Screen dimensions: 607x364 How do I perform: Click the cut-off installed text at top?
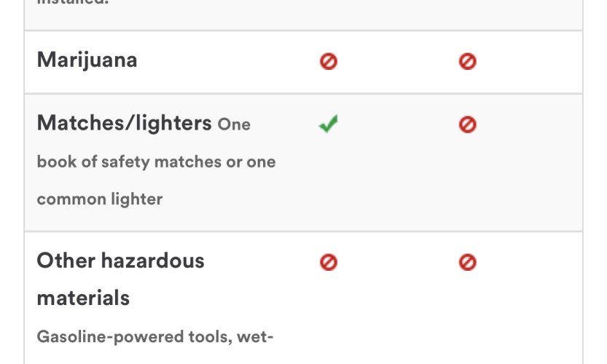click(73, 2)
